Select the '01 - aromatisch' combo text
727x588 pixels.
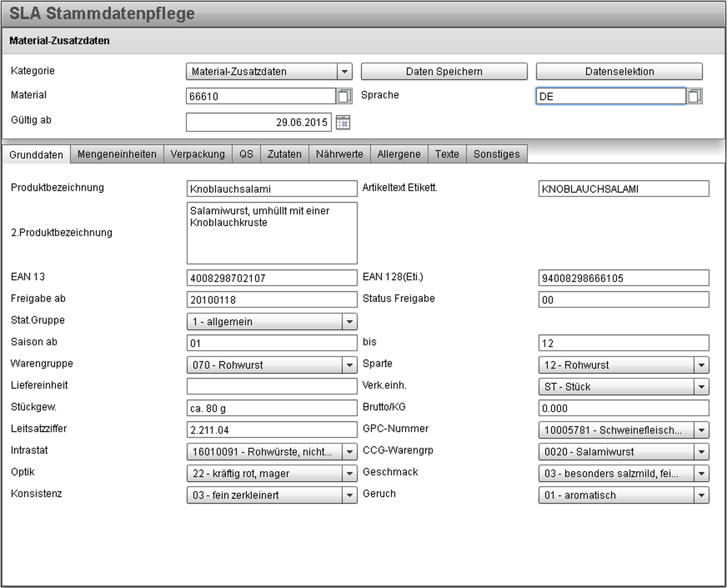580,495
